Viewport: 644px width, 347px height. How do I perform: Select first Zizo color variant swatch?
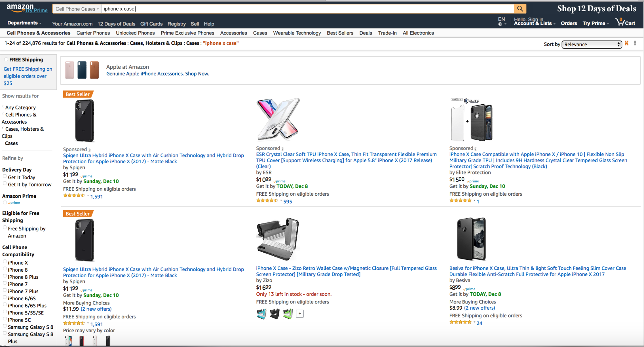[x=261, y=314]
